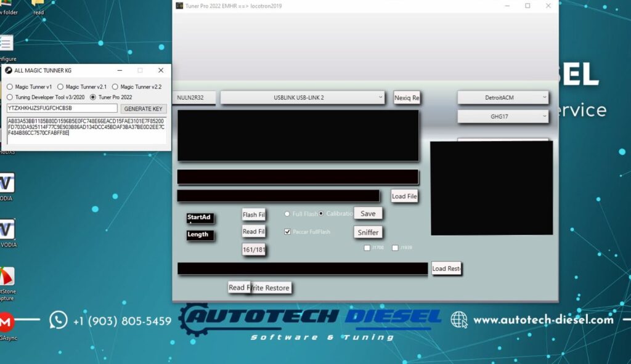Click the GENERATE KEY button

click(143, 108)
